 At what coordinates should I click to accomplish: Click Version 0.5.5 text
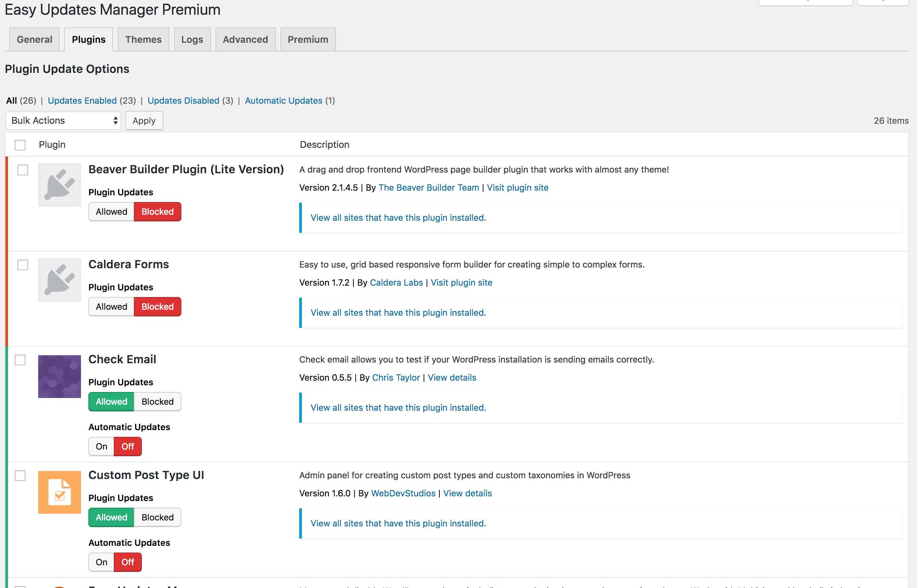[325, 378]
